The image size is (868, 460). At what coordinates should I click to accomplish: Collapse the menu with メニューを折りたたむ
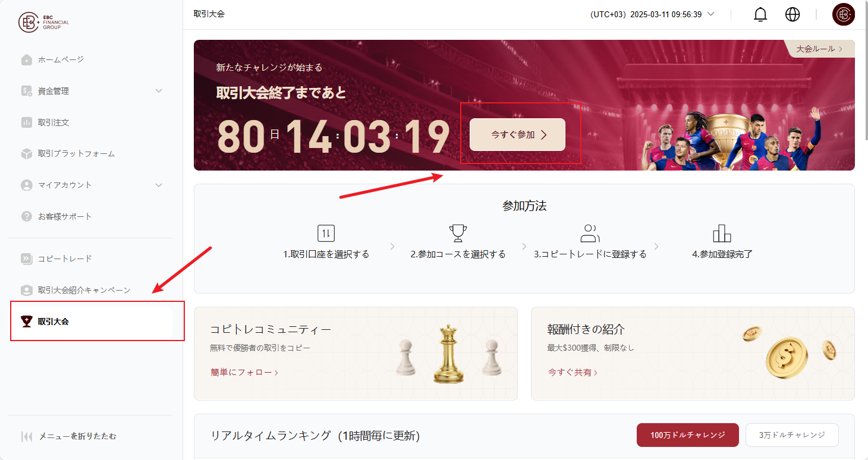coord(69,436)
